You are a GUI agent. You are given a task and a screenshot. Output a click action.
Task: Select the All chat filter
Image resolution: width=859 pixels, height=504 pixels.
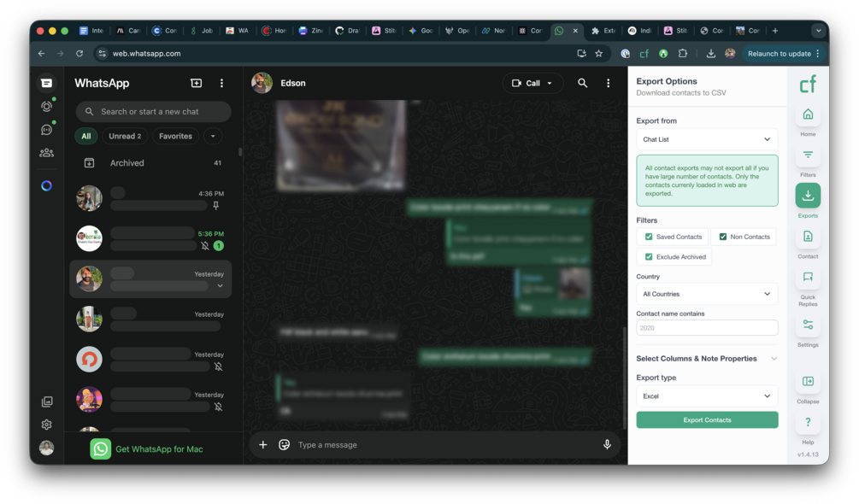point(86,137)
